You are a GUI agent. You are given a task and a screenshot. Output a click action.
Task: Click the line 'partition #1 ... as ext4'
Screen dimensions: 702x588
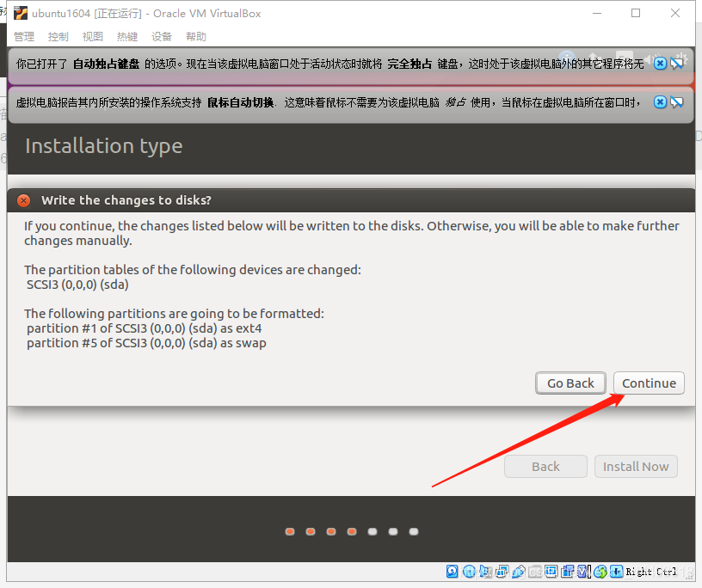[145, 328]
